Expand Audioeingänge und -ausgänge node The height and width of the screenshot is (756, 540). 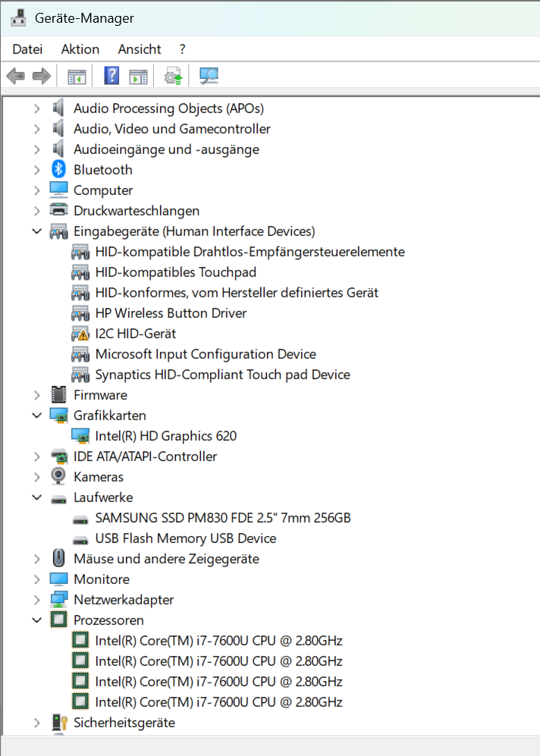(36, 150)
